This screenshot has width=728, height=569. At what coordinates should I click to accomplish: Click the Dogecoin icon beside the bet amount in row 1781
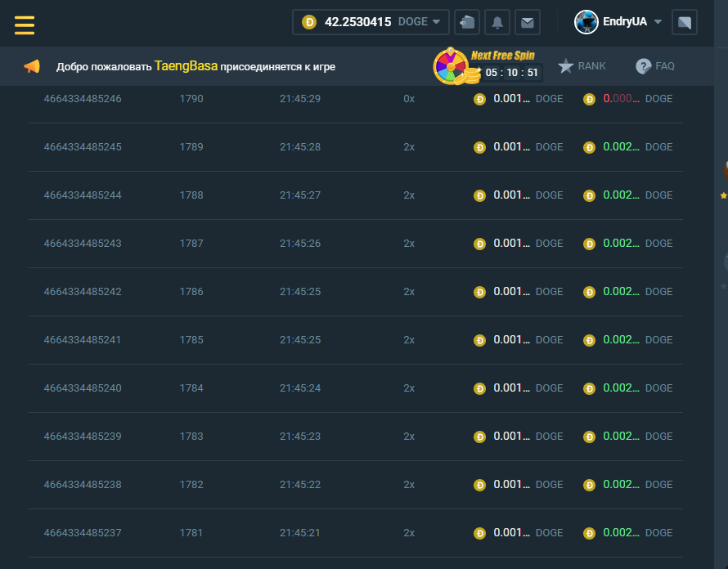click(x=480, y=533)
